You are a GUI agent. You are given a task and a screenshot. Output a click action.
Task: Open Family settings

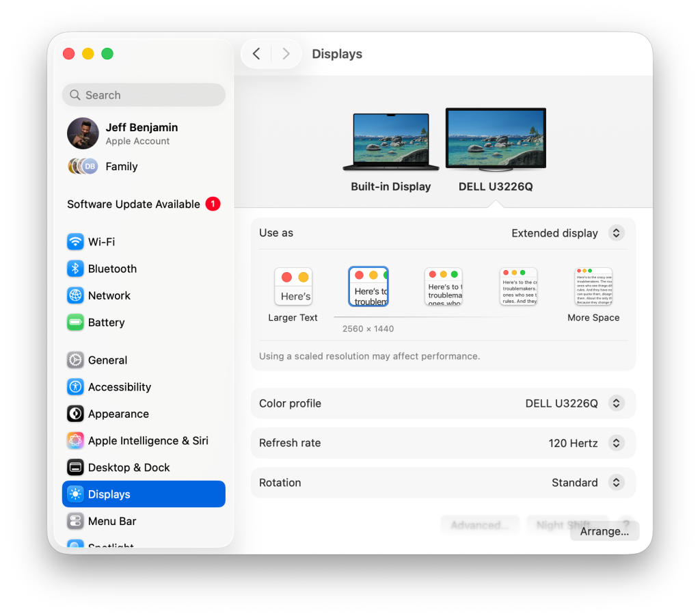(x=144, y=166)
